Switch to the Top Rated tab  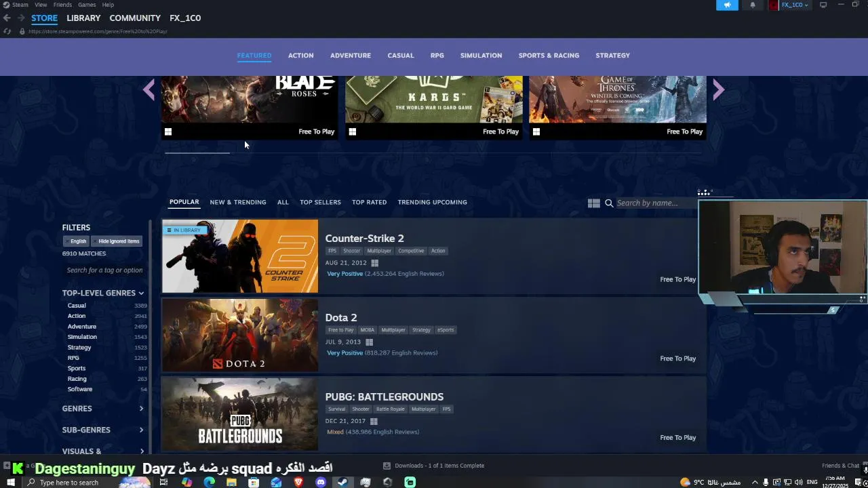(x=369, y=202)
